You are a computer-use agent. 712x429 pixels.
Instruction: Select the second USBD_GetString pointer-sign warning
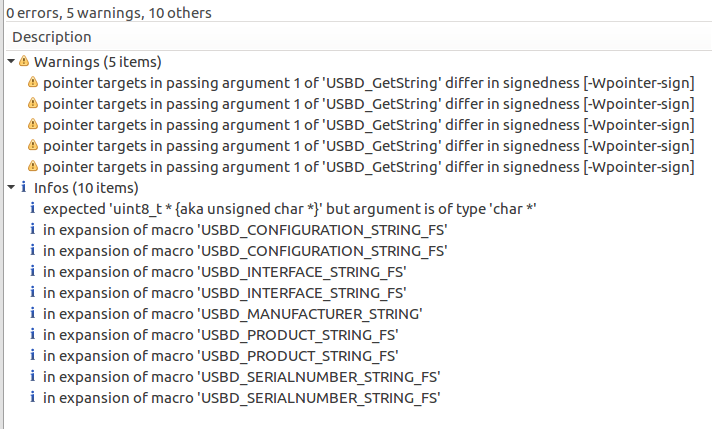tap(368, 104)
